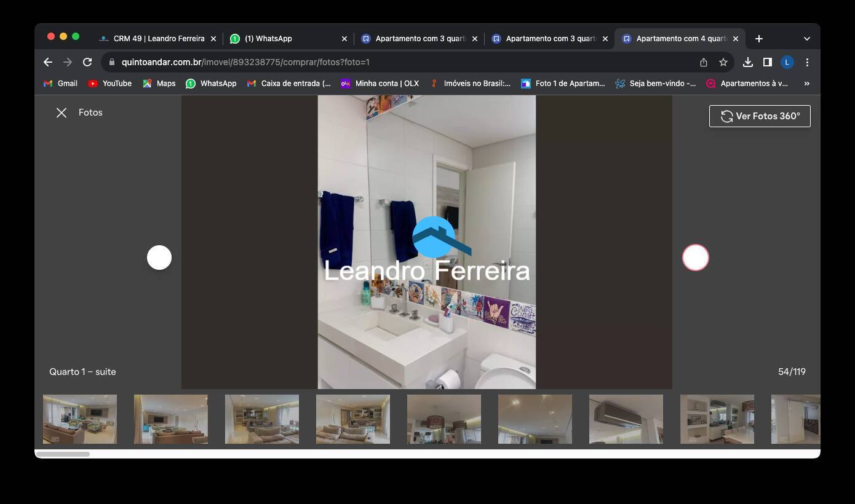Expand the tab search dropdown arrow

807,39
